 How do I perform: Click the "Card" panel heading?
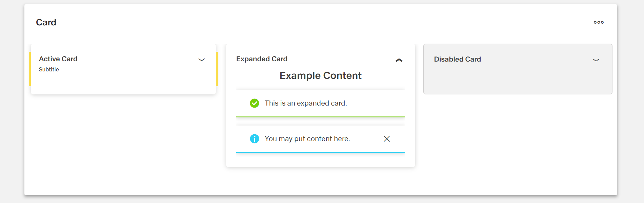(x=46, y=22)
